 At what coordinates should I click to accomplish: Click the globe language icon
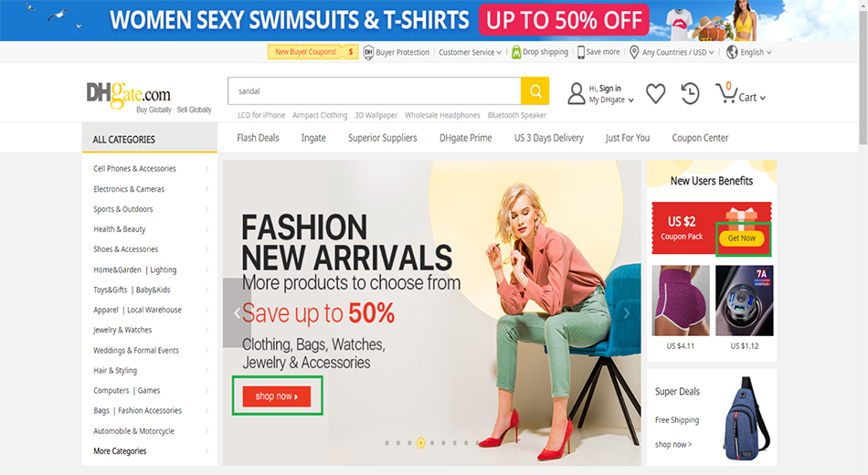tap(732, 52)
